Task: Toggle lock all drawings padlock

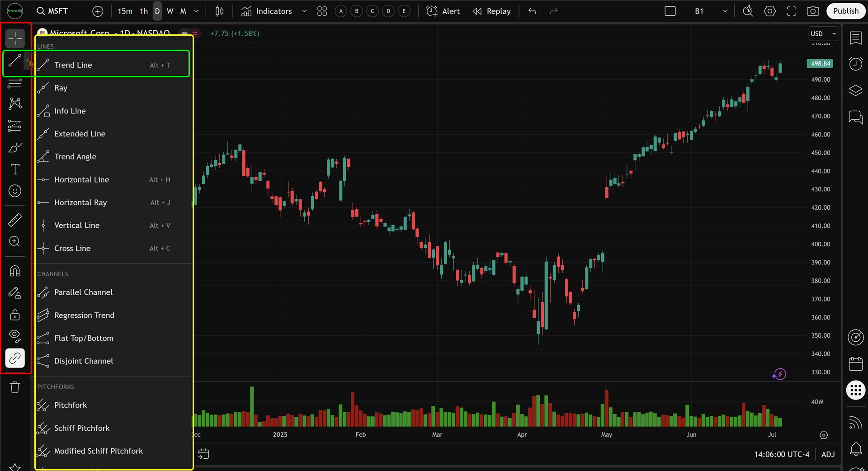Action: (15, 315)
